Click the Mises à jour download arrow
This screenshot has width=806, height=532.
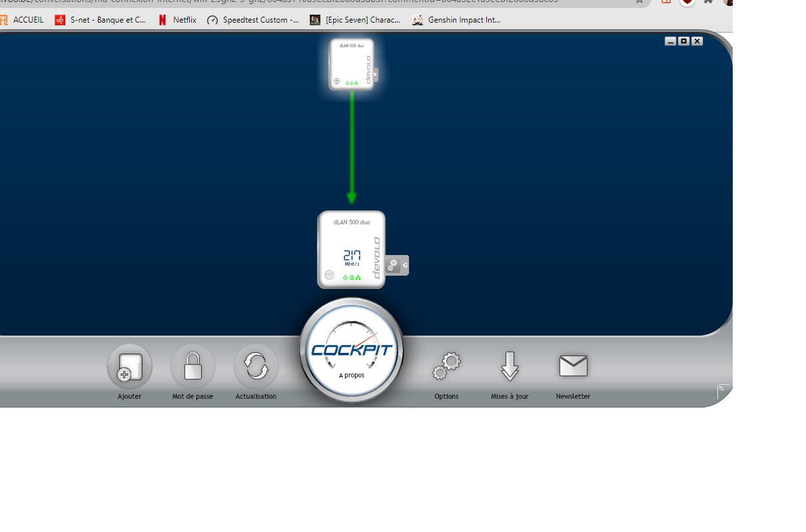pos(510,366)
